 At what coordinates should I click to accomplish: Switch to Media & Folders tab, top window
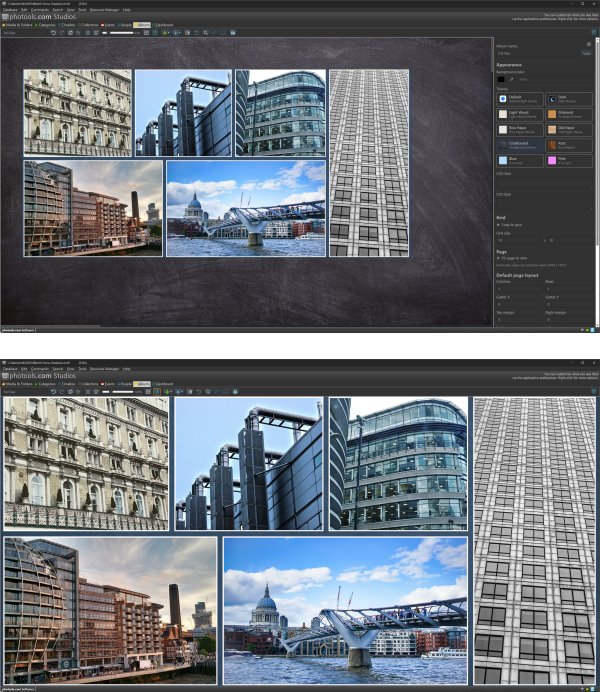[x=17, y=25]
